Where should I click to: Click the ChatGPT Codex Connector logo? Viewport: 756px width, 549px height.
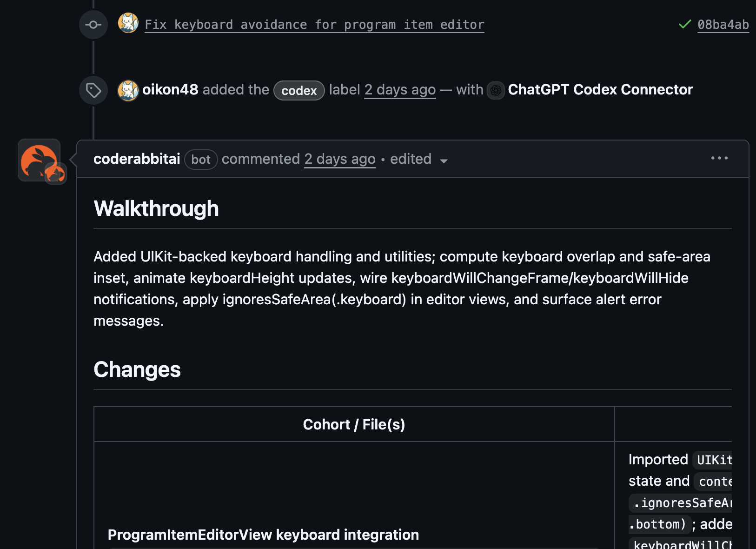(x=496, y=91)
